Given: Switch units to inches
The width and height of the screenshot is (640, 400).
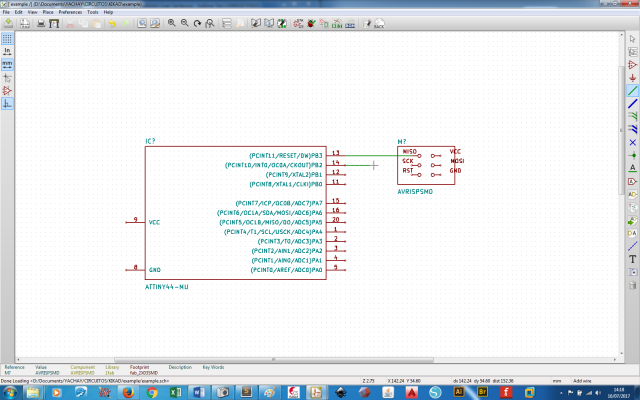Looking at the screenshot, I should (7, 51).
